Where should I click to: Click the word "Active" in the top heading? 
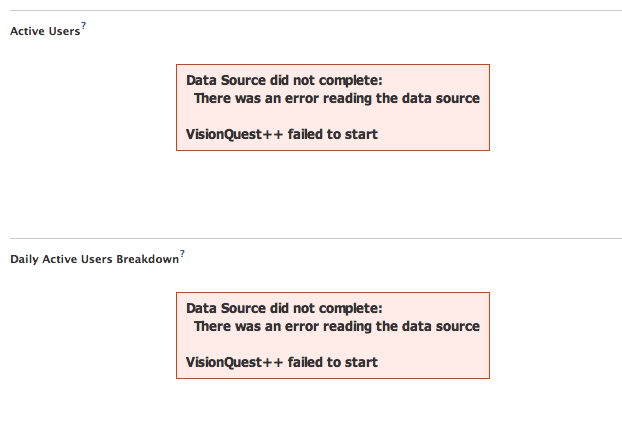tap(27, 32)
